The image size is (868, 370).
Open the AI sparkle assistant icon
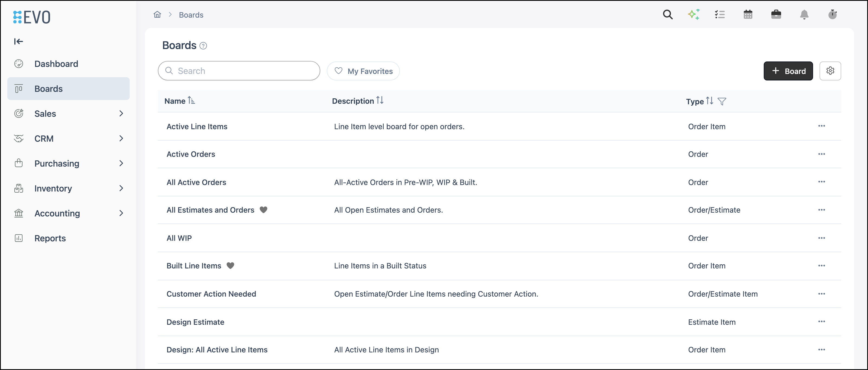(x=694, y=14)
